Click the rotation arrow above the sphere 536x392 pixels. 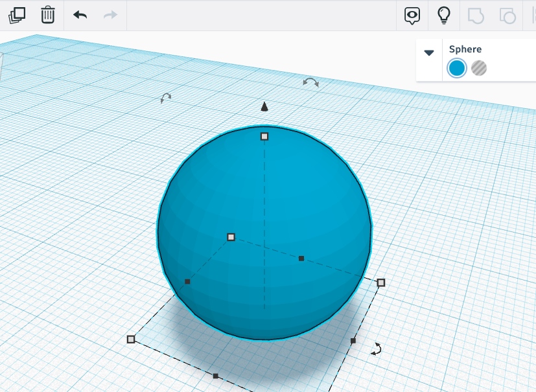tap(310, 83)
